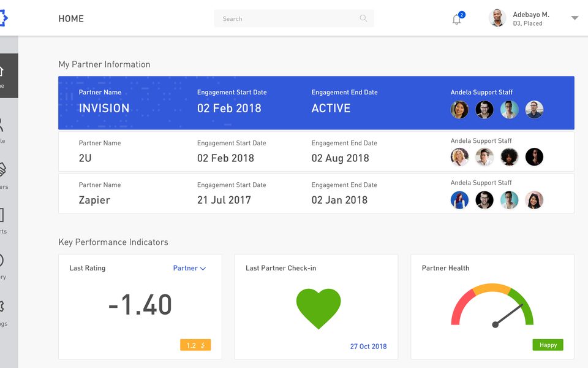Select the 2U partner name
This screenshot has width=588, height=368.
(x=85, y=158)
